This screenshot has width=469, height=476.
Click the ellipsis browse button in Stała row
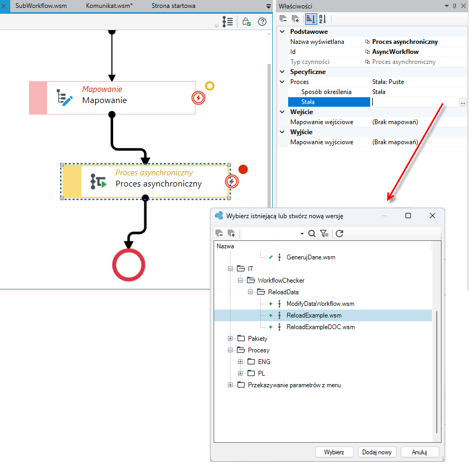pos(463,102)
